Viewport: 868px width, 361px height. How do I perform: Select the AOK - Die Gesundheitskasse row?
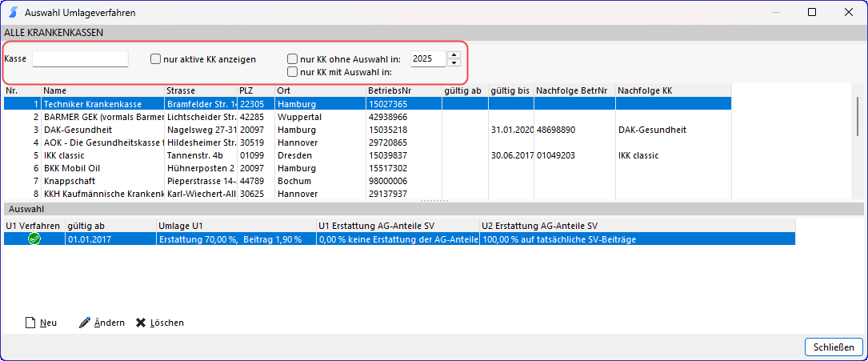click(x=367, y=142)
